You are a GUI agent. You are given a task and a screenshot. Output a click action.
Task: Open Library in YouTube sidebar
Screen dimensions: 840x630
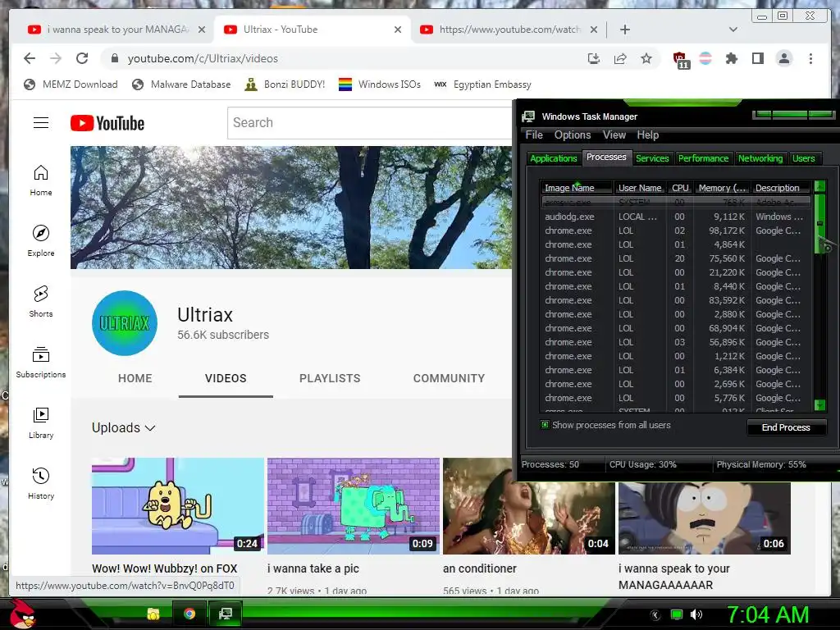41,423
